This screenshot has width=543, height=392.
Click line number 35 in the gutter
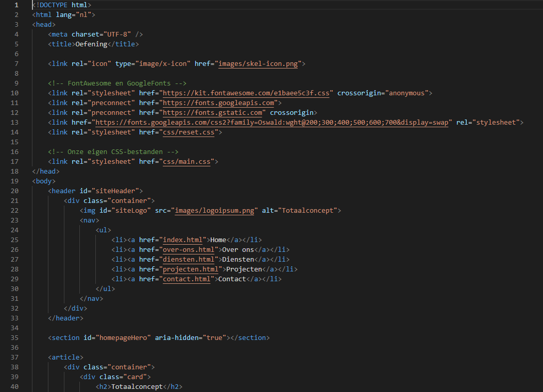click(14, 337)
